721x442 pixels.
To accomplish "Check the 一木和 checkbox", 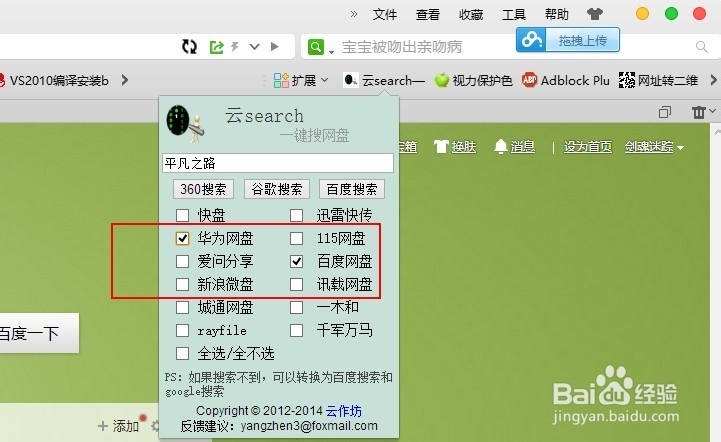I will click(297, 307).
